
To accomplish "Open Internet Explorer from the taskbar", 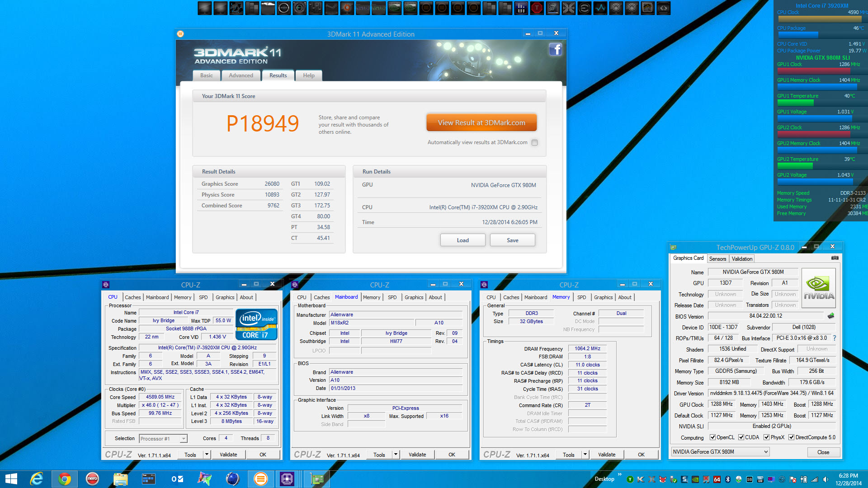I will (x=36, y=479).
